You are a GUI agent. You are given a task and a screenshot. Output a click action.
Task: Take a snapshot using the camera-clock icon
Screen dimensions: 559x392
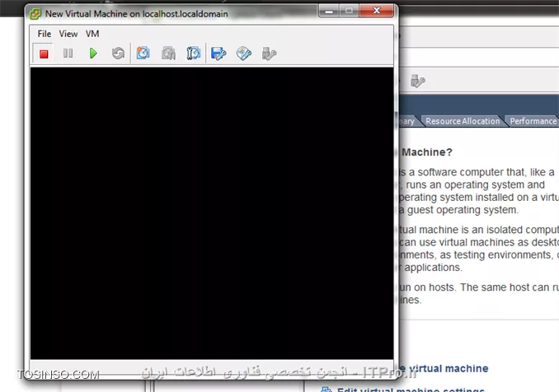pyautogui.click(x=143, y=54)
